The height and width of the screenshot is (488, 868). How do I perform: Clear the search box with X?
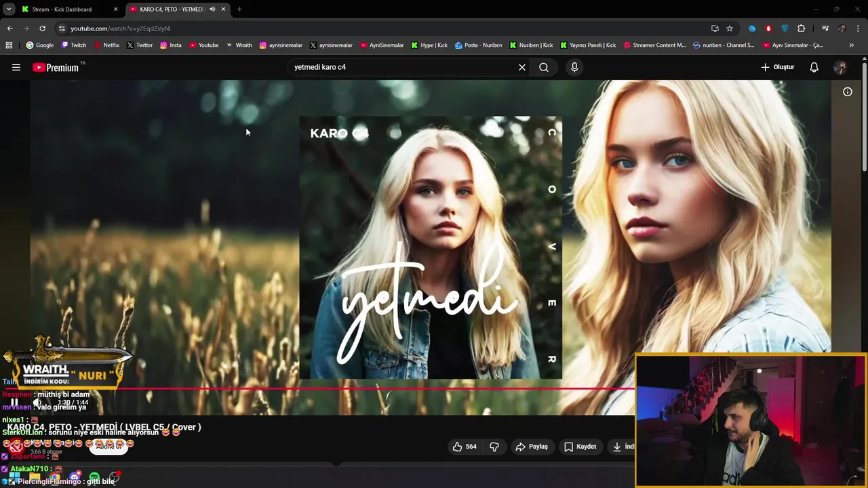pyautogui.click(x=522, y=67)
